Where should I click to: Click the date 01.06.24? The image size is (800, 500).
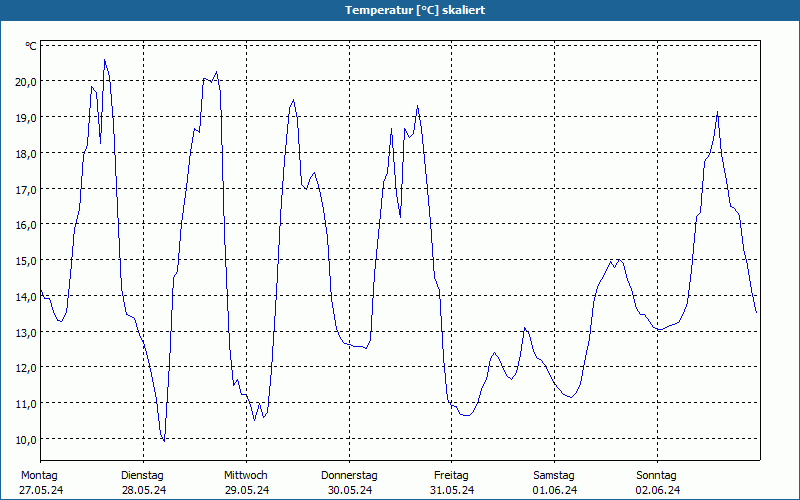[555, 490]
